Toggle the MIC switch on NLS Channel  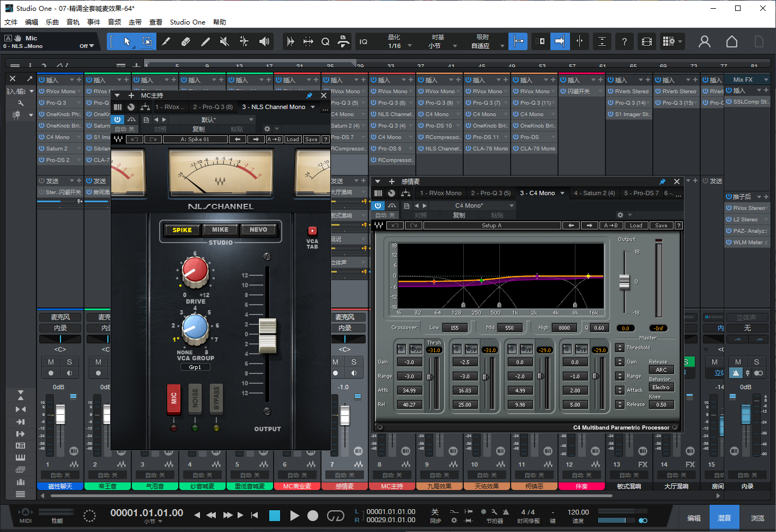(x=174, y=398)
